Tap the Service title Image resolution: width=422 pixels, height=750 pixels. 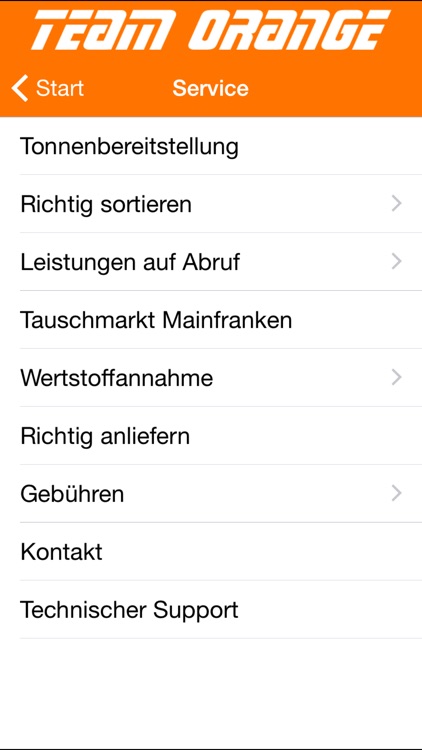click(211, 88)
